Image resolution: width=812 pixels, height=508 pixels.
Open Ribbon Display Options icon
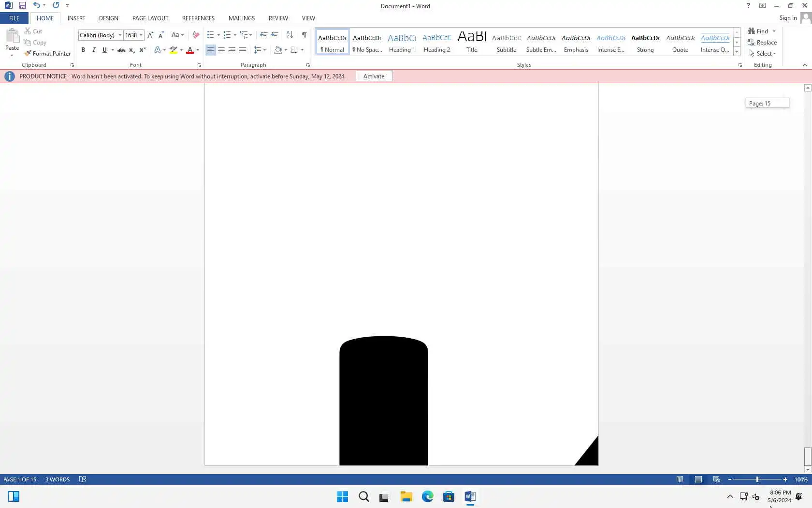[762, 6]
